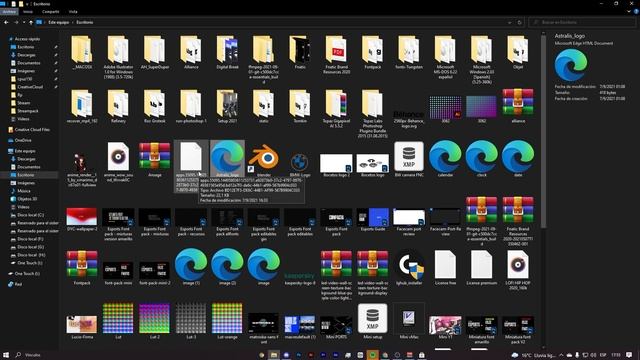640x360 pixels.
Task: Open the Inicio ribbon tab
Action: [x=28, y=12]
